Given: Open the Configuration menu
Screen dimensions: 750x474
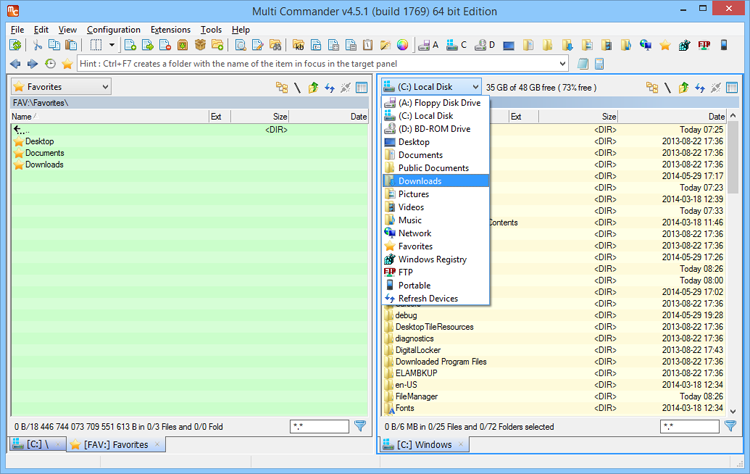Looking at the screenshot, I should coord(113,30).
